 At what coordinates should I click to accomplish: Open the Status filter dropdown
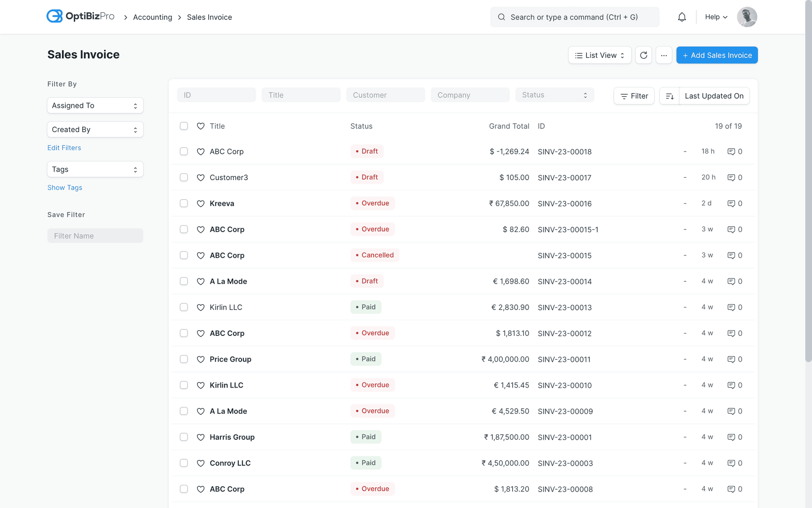tap(554, 95)
